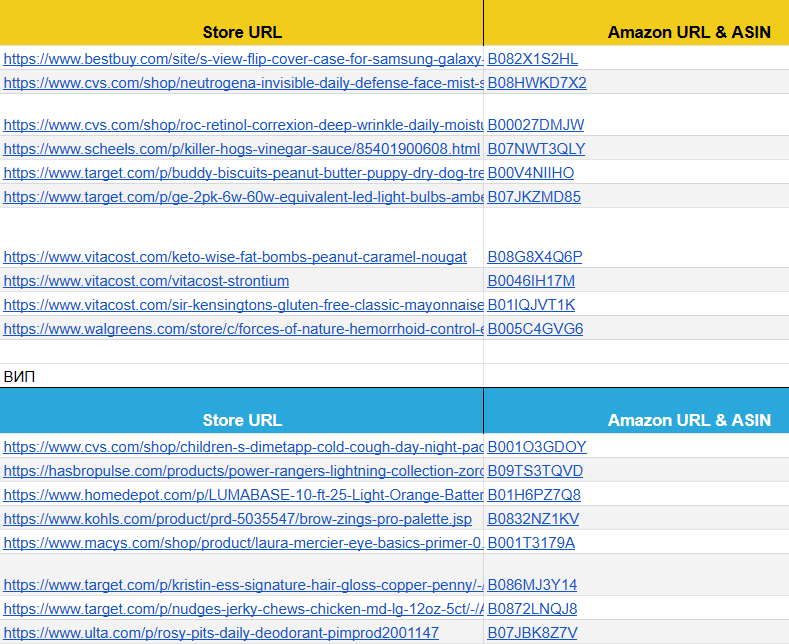The height and width of the screenshot is (644, 789).
Task: Open Amazon ASIN link B082X1S2HL
Action: (532, 59)
